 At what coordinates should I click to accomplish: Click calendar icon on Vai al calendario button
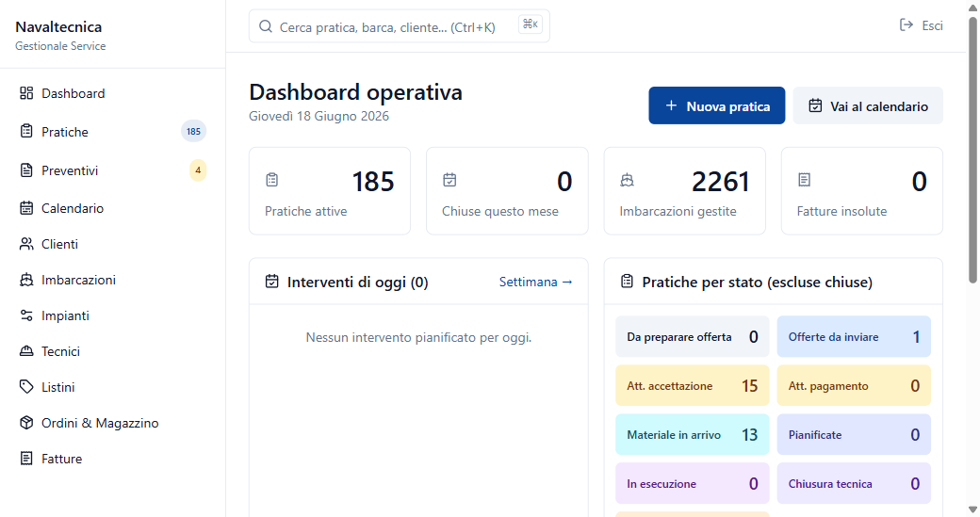click(816, 105)
